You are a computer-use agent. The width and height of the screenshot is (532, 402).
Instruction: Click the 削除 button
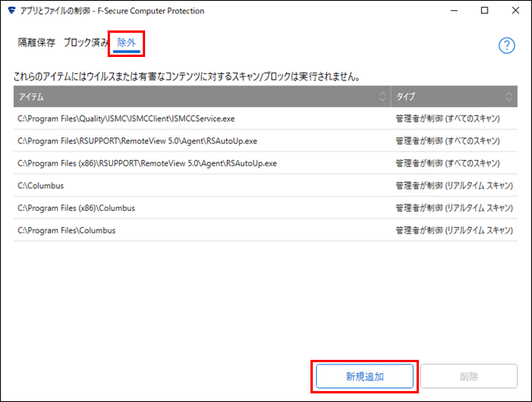469,376
